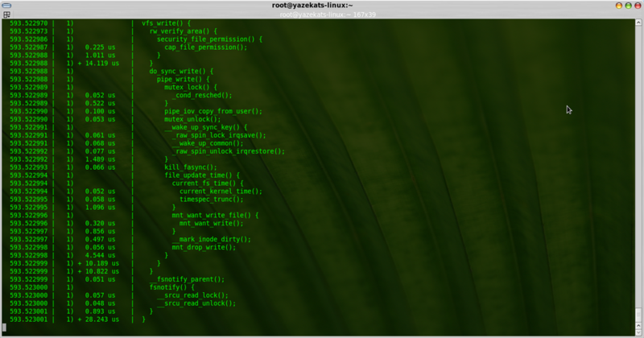
Task: Click timestamp 593.522973
Action: click(29, 31)
